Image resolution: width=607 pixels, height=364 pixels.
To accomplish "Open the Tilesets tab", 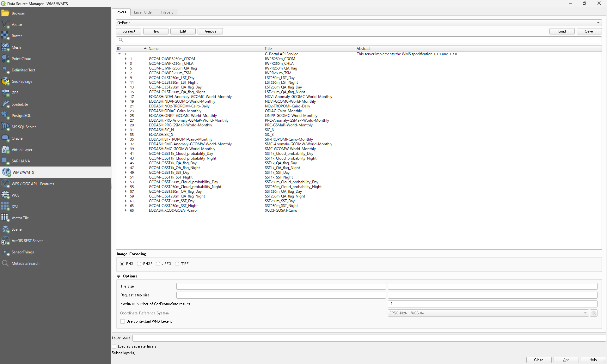I will (x=167, y=12).
